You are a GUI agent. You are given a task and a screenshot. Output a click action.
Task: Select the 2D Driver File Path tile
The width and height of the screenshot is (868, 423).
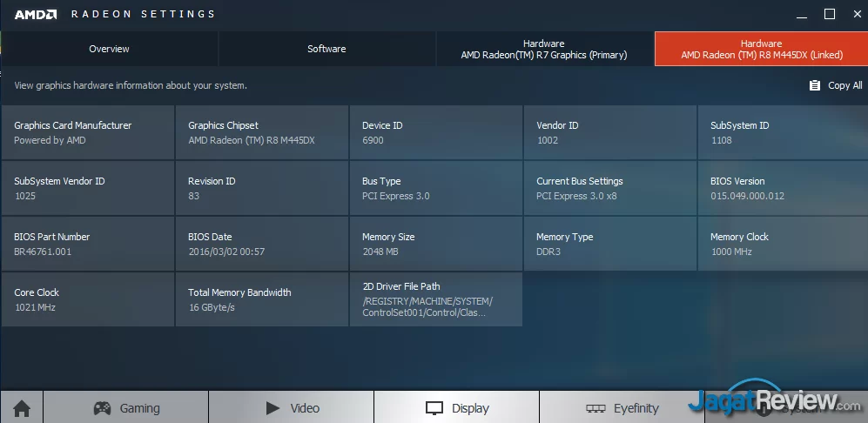pos(435,299)
